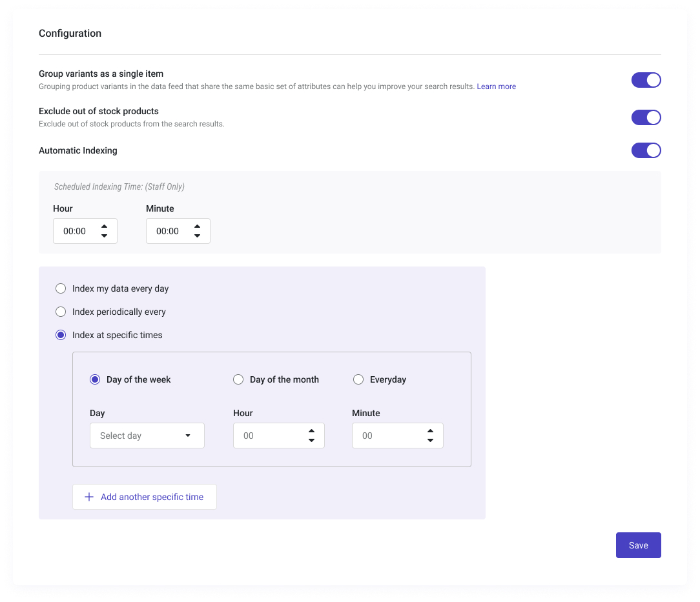Image resolution: width=700 pixels, height=602 pixels.
Task: Increment specific time Minute stepper up
Action: point(430,431)
